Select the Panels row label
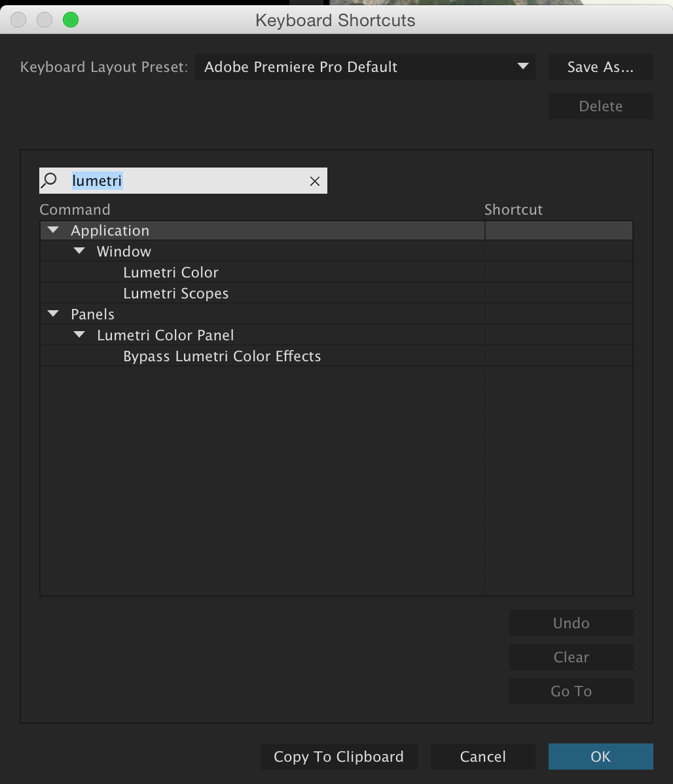673x784 pixels. 92,315
